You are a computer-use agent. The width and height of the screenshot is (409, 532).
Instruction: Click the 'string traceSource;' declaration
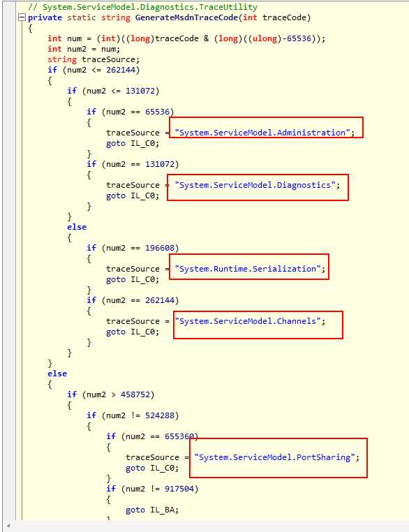[x=94, y=59]
